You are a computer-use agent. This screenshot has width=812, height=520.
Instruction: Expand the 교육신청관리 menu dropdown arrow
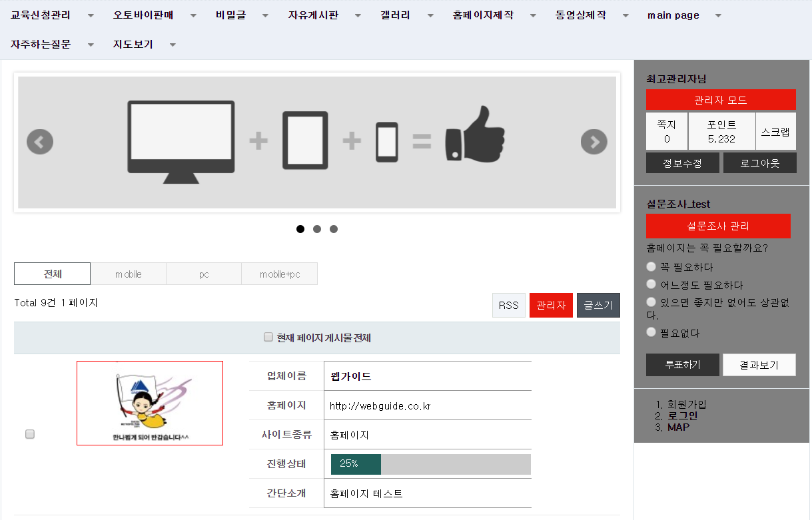pos(91,15)
